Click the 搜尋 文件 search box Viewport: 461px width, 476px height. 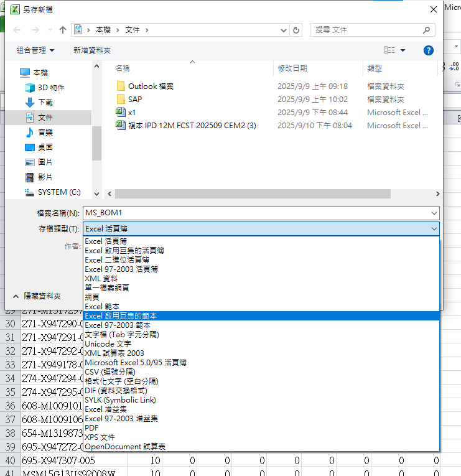tap(366, 30)
